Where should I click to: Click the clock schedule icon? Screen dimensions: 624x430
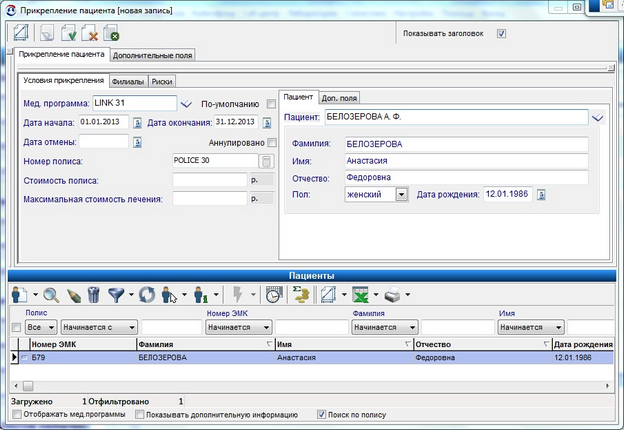click(274, 295)
